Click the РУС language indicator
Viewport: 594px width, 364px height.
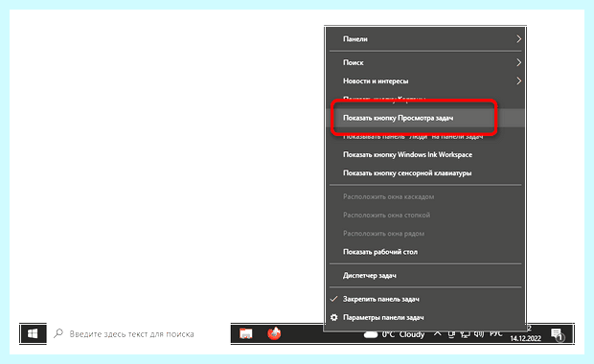click(x=495, y=333)
